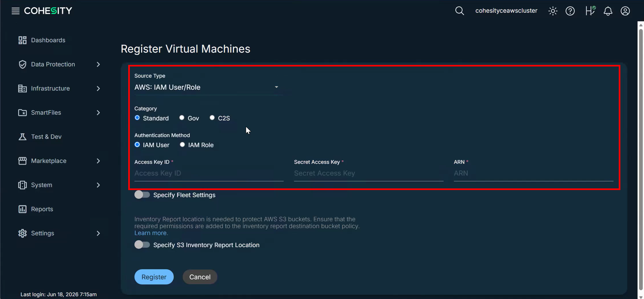
Task: Expand the System submenu chevron
Action: pyautogui.click(x=98, y=185)
